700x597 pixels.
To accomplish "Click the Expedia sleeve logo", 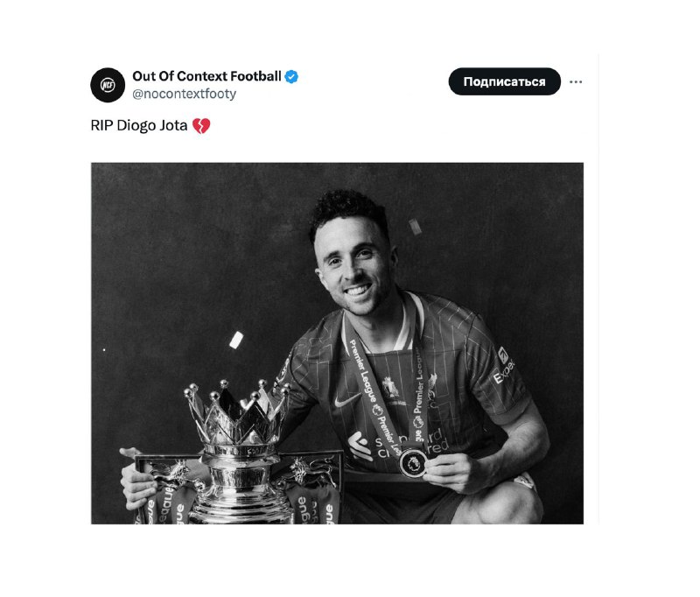I will [504, 365].
